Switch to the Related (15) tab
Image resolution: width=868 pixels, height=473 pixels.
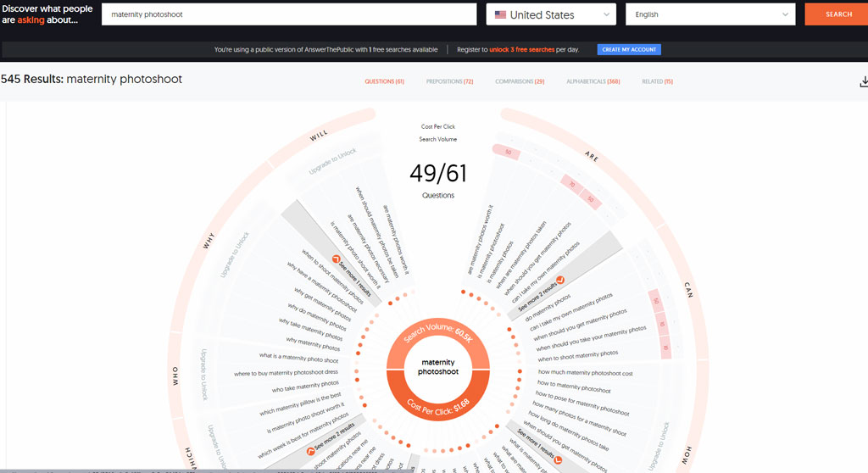(657, 81)
